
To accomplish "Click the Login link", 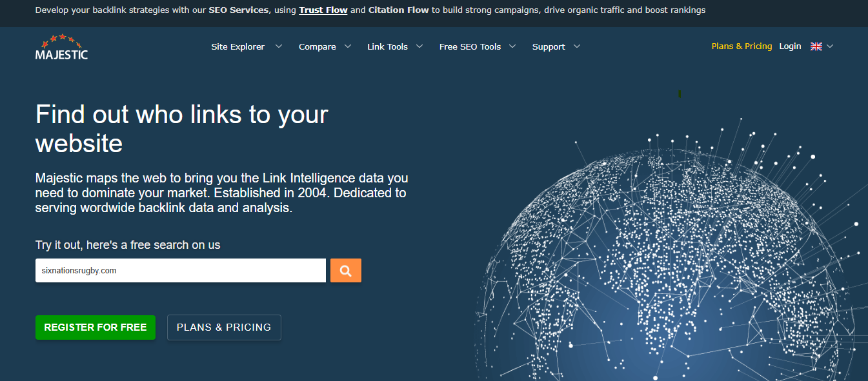I will tap(790, 46).
